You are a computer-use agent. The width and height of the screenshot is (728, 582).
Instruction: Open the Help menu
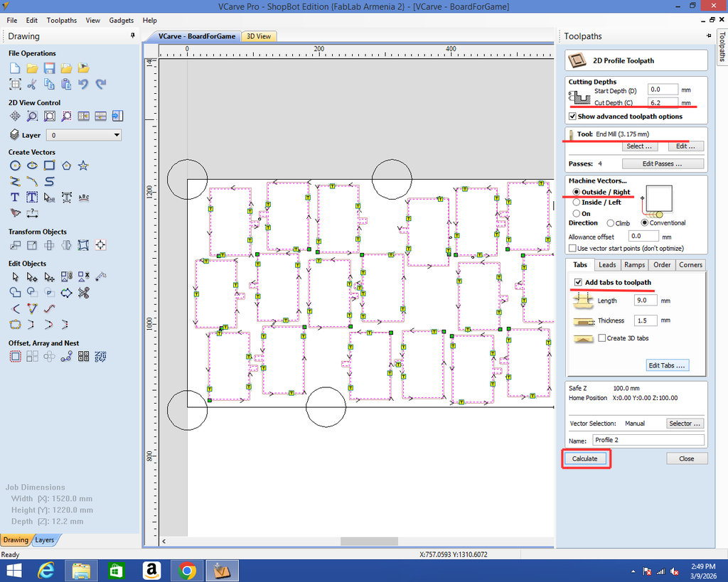tap(149, 21)
